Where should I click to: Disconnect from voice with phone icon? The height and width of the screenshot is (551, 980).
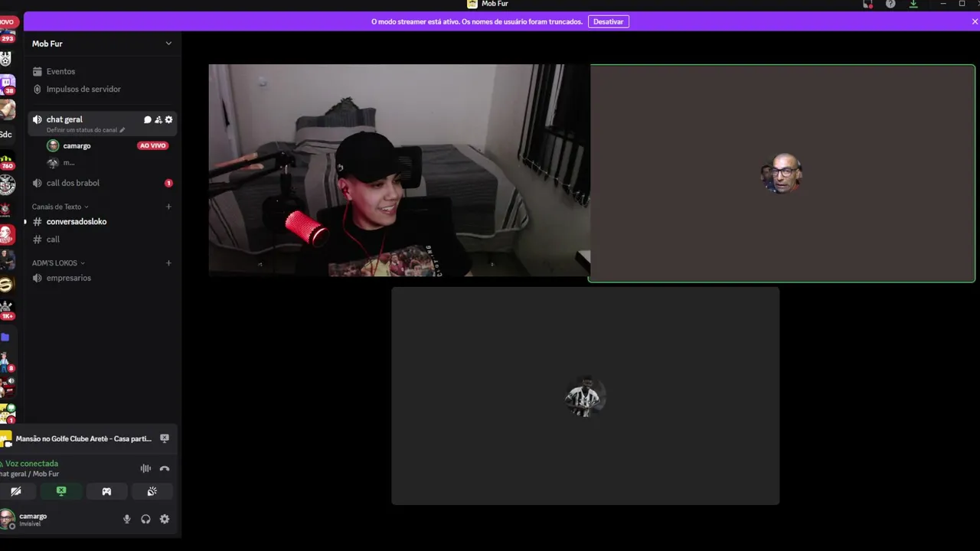pyautogui.click(x=165, y=468)
